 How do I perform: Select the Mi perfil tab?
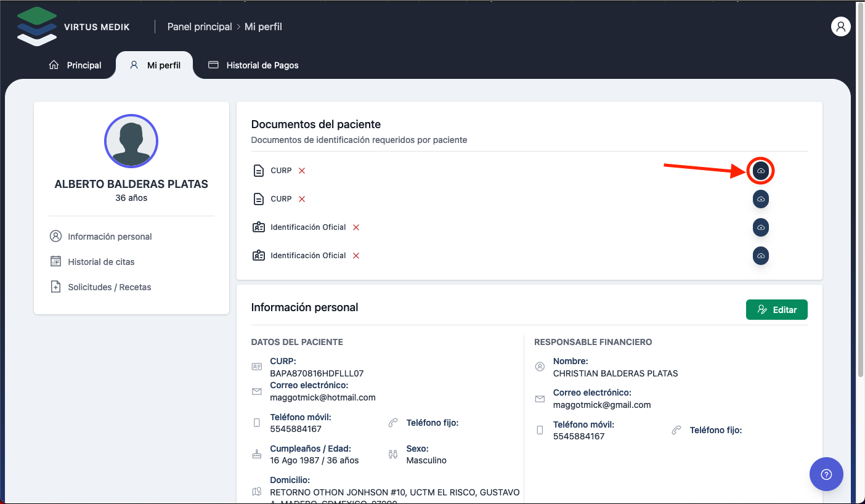[x=155, y=65]
